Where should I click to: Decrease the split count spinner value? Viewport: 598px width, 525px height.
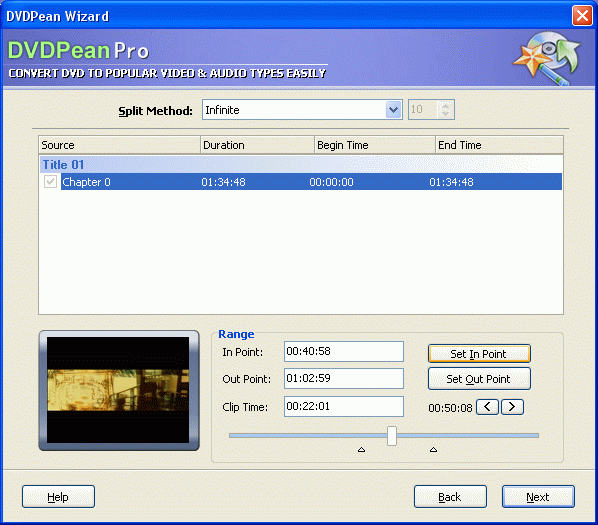[x=445, y=114]
